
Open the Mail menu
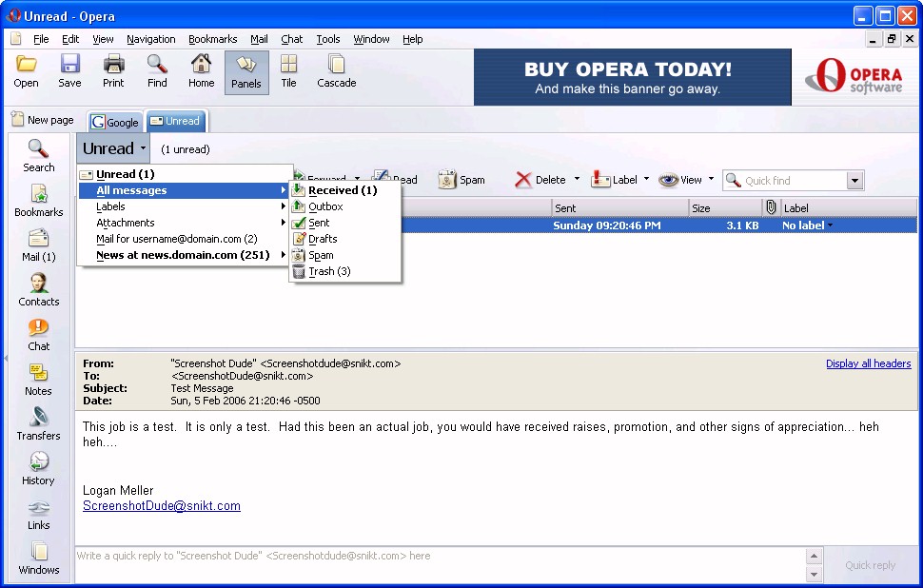(x=259, y=39)
